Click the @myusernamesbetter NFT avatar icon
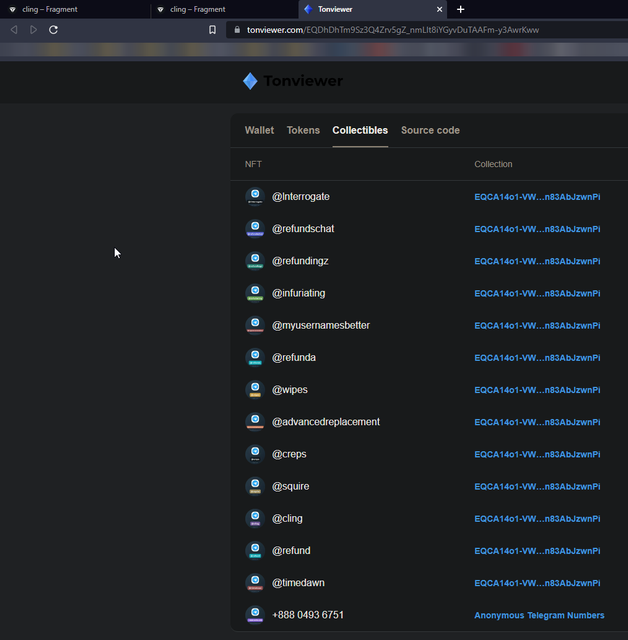 (255, 325)
